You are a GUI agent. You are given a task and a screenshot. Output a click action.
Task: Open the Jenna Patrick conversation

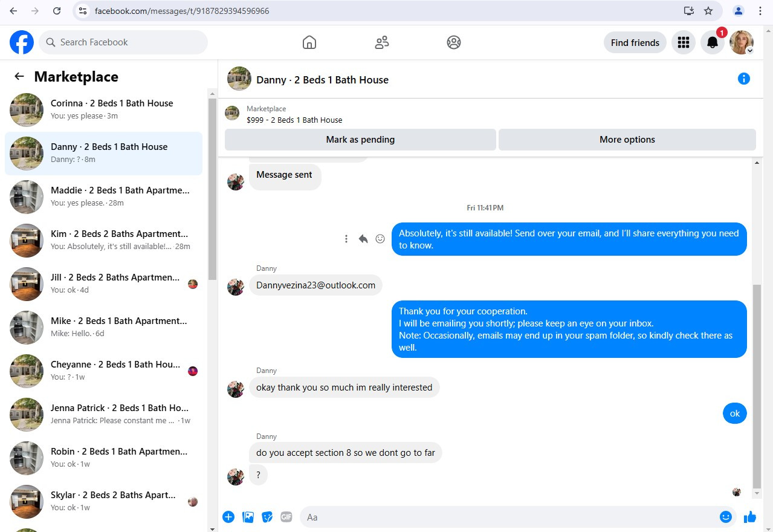[103, 415]
